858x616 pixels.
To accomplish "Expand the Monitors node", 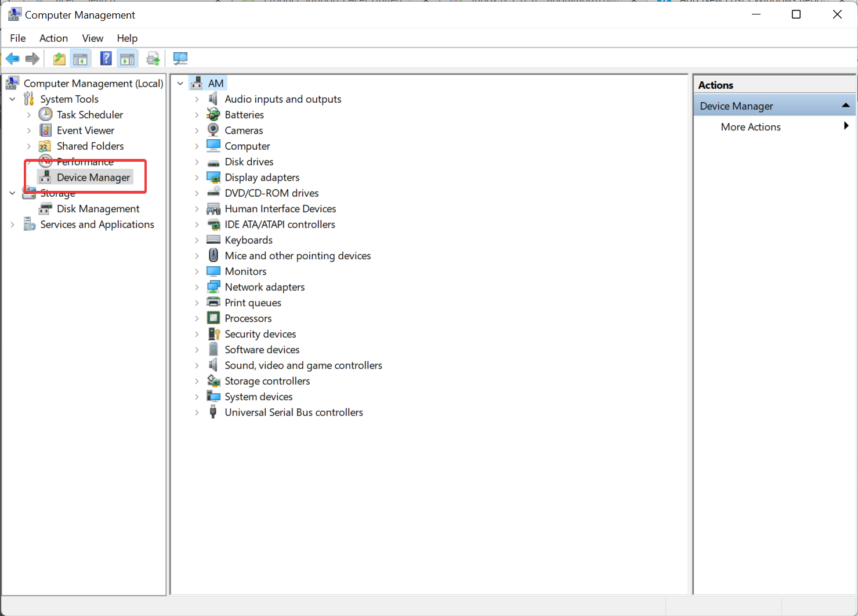I will [x=197, y=271].
